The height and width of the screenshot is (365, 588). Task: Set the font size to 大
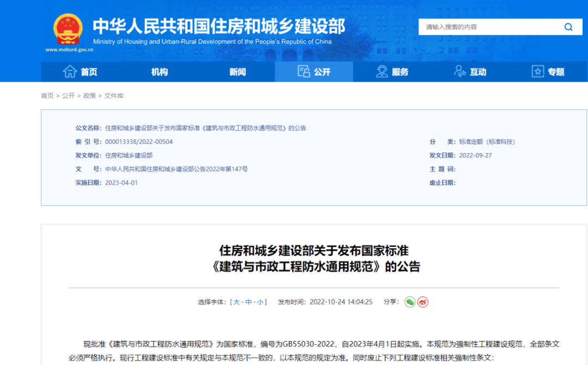[x=236, y=302]
